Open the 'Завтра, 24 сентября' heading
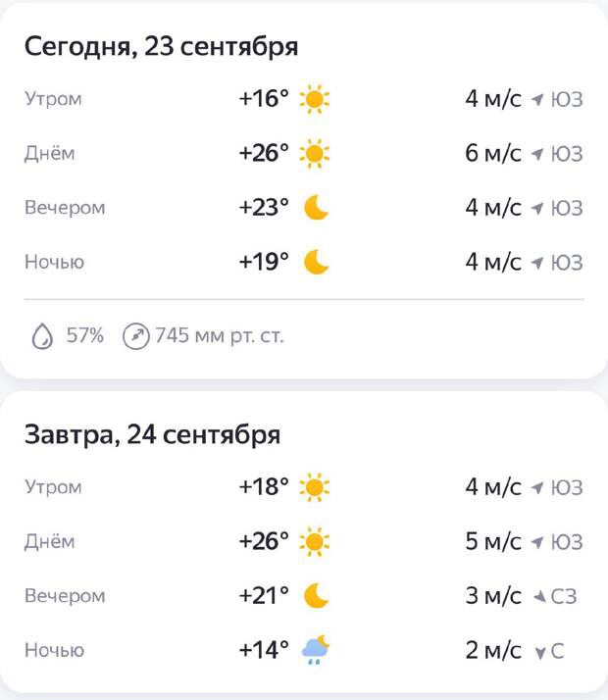This screenshot has height=700, width=608. point(152,435)
